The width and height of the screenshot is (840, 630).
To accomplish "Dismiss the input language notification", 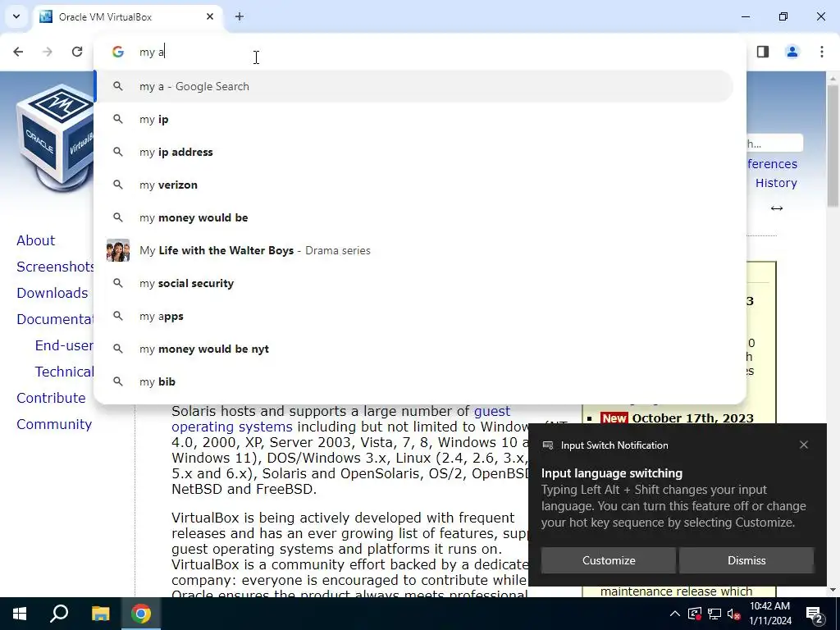I will click(x=746, y=560).
